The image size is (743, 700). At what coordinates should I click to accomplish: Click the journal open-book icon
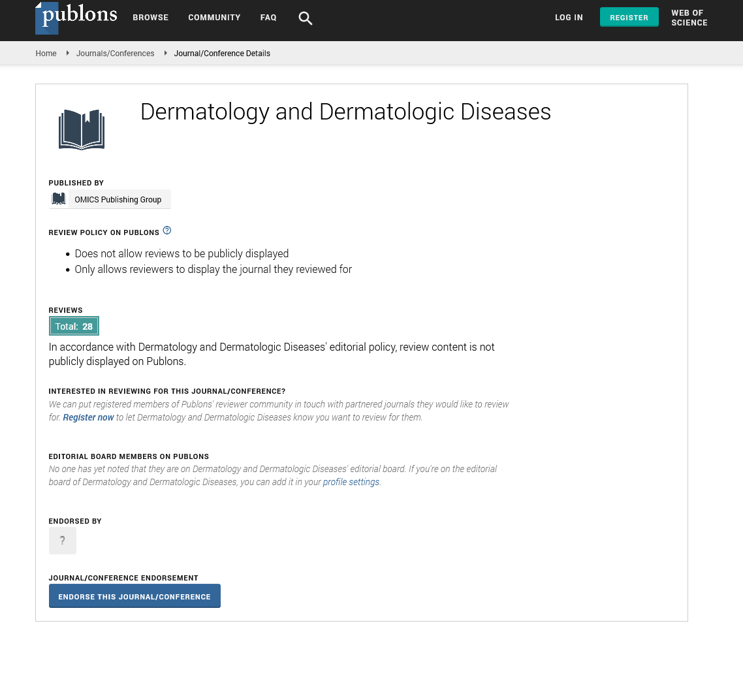pos(82,129)
